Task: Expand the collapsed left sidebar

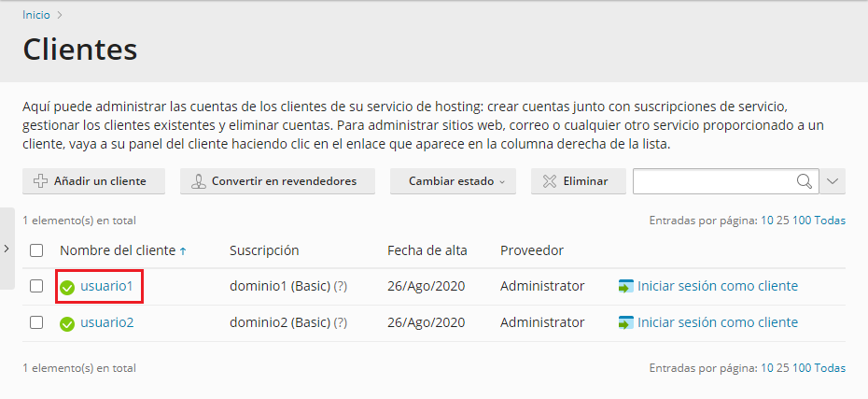Action: tap(7, 249)
